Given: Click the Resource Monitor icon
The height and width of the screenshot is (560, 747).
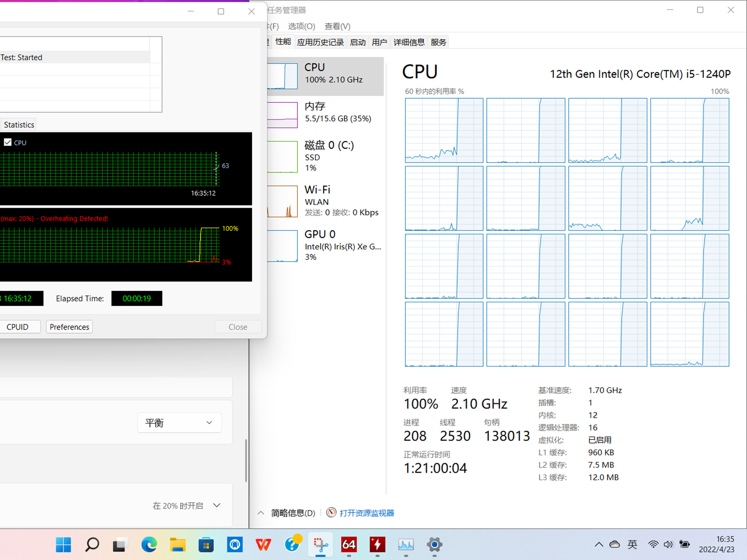Looking at the screenshot, I should pyautogui.click(x=331, y=512).
